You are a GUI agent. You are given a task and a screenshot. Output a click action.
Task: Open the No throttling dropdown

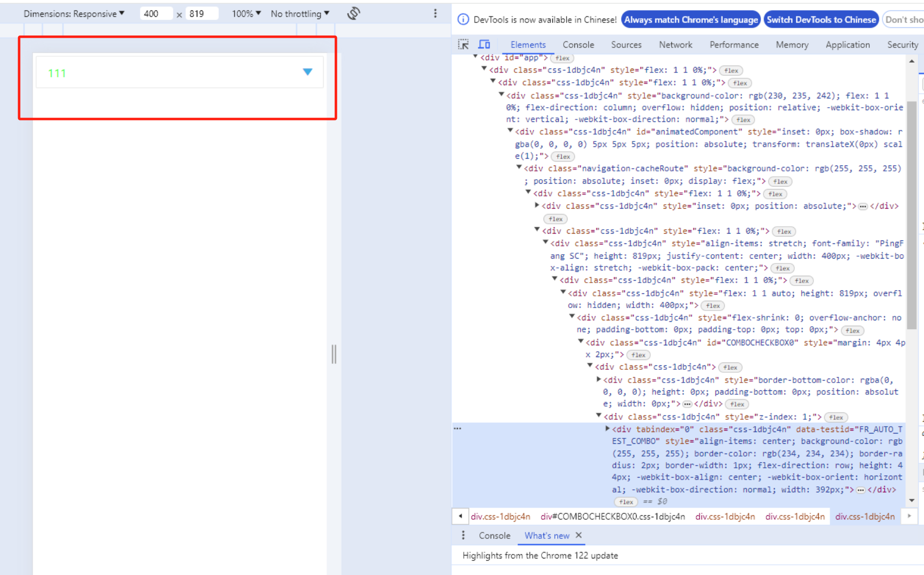(x=300, y=14)
